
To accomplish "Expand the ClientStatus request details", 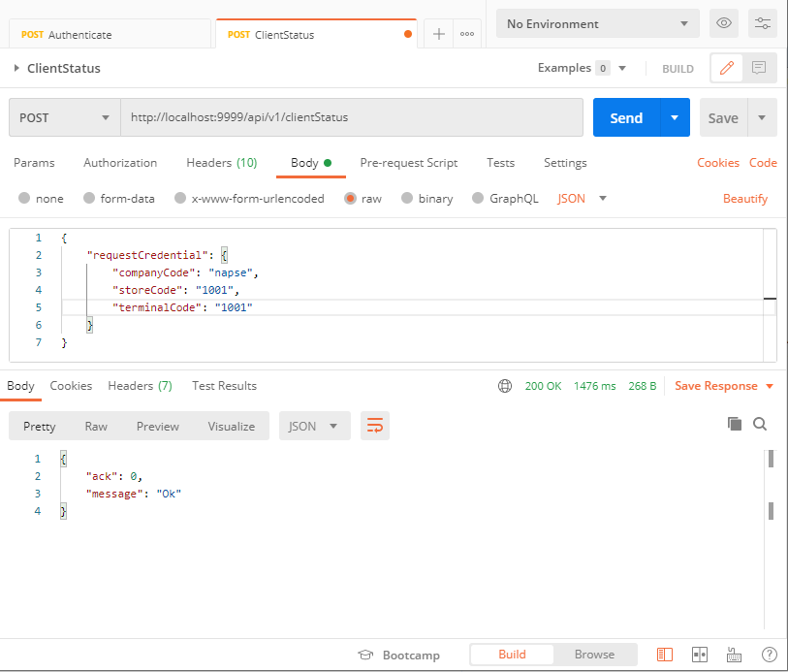I will [16, 68].
